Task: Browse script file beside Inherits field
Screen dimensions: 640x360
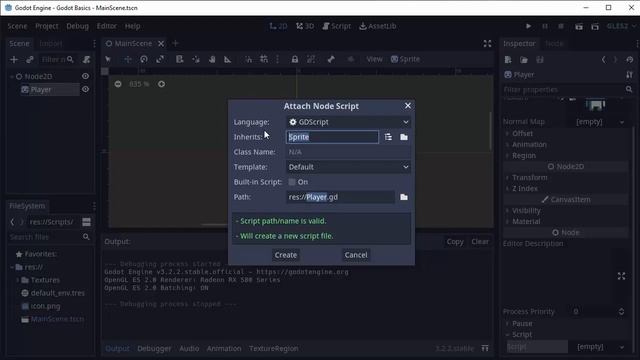Action: [404, 137]
